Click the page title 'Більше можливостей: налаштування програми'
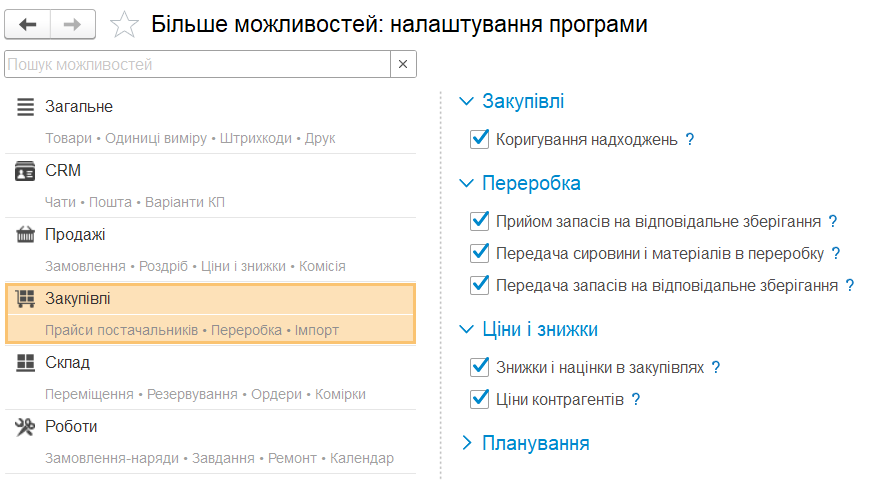Screen dimensions: 871x481 399,24
